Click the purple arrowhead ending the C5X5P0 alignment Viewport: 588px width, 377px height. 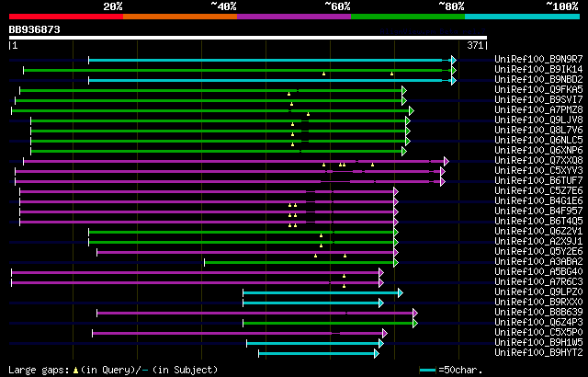click(x=384, y=334)
